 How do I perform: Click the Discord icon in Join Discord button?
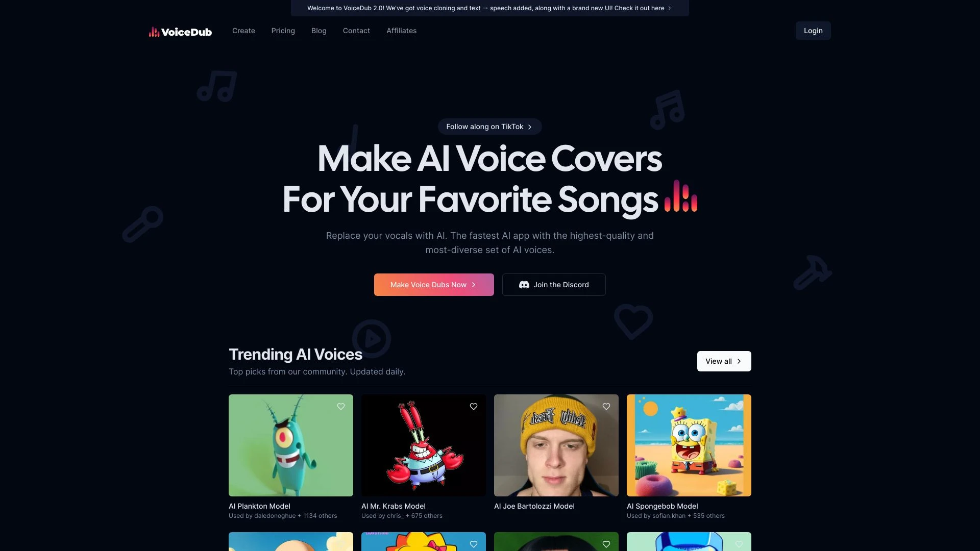[x=523, y=284]
